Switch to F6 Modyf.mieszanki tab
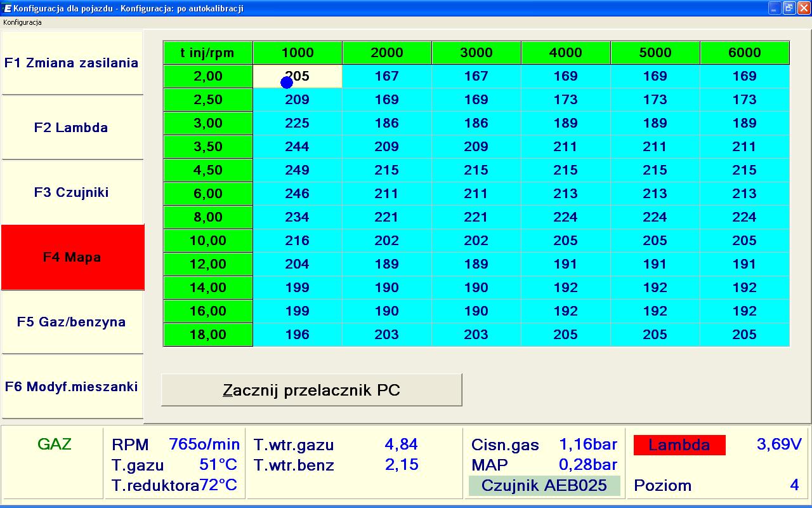 72,387
